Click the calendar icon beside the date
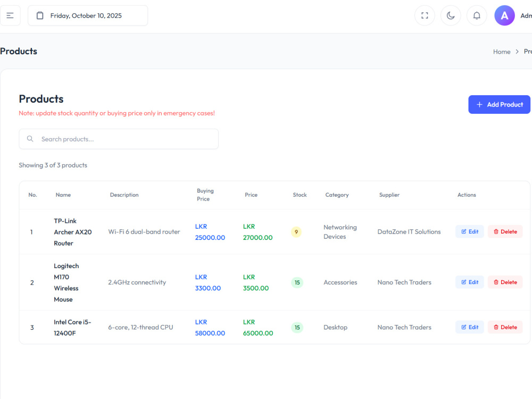532x399 pixels. [x=40, y=15]
